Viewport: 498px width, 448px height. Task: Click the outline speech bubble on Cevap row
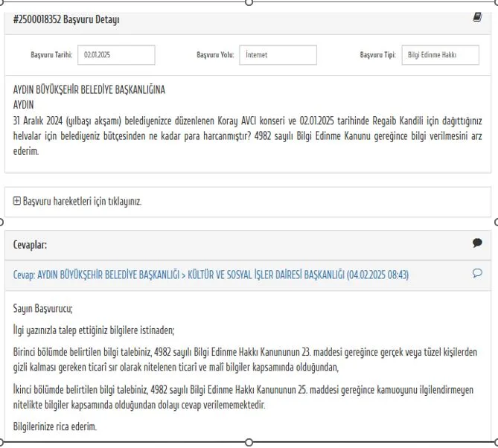477,273
